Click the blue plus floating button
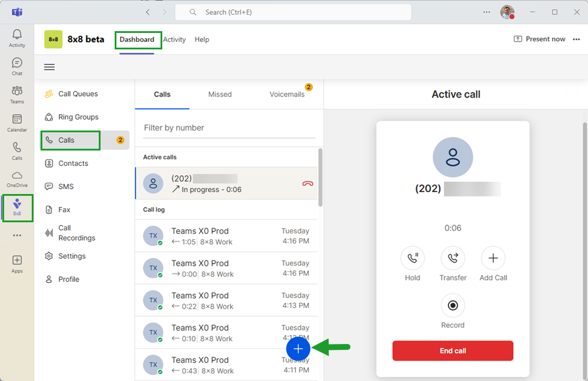 [298, 349]
